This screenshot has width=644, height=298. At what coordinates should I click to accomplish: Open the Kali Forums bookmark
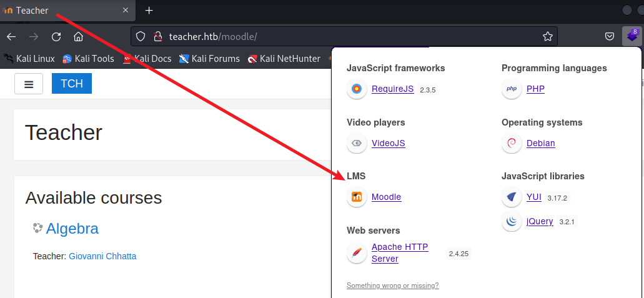(209, 59)
